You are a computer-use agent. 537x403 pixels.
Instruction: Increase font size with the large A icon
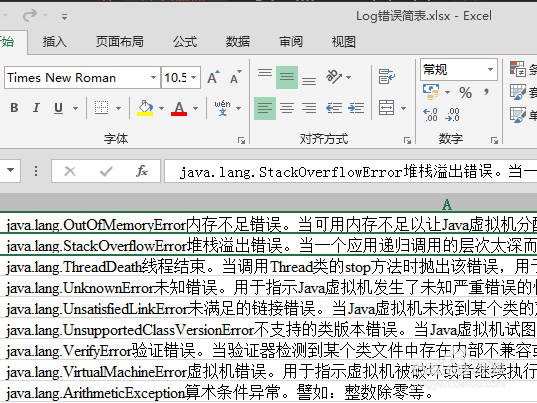click(x=213, y=77)
